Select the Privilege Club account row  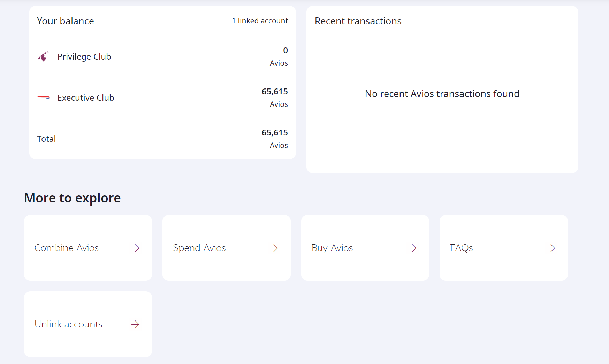point(162,56)
